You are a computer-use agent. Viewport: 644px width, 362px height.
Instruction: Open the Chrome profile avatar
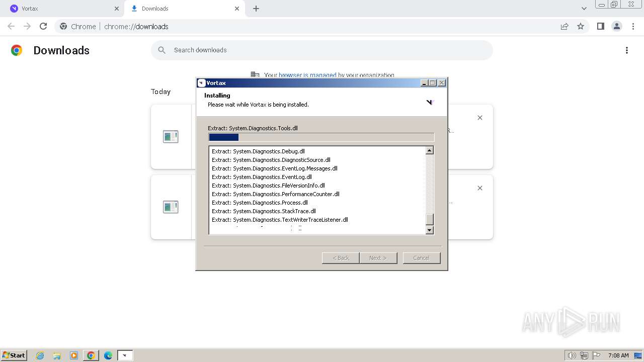(x=617, y=26)
